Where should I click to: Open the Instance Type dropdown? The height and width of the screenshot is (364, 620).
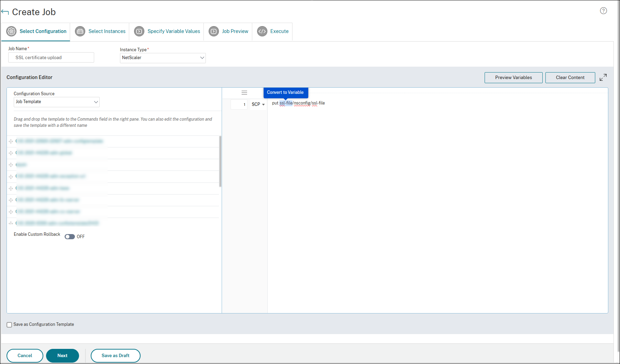[x=163, y=58]
